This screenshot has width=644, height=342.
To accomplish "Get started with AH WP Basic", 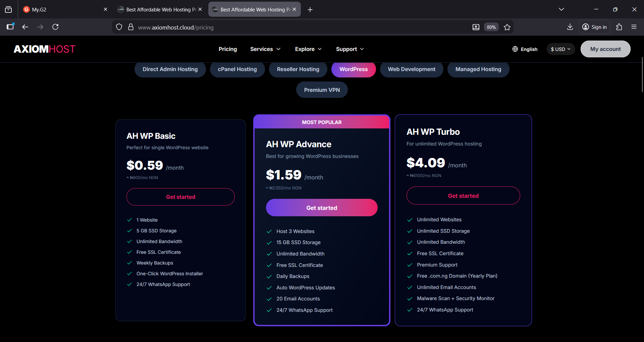I will (x=180, y=197).
